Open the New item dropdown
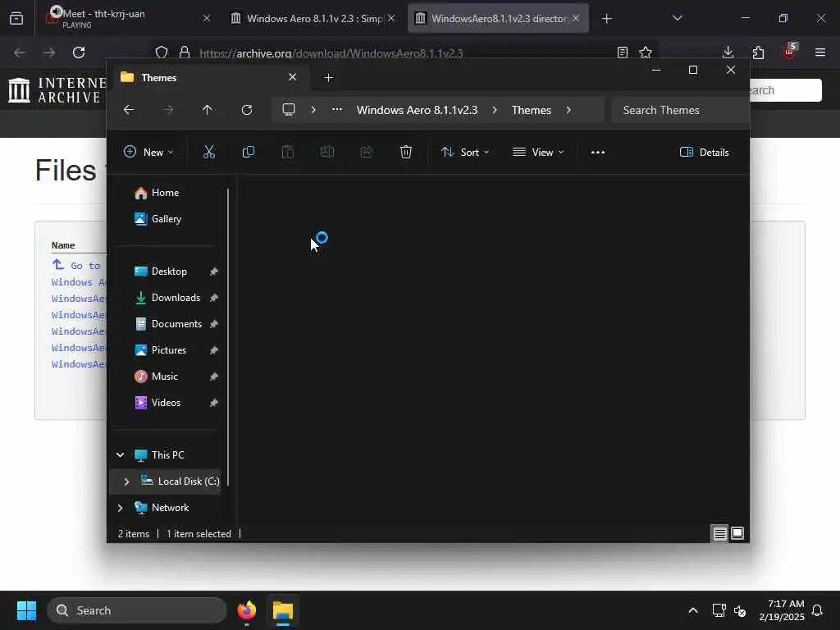 point(148,152)
